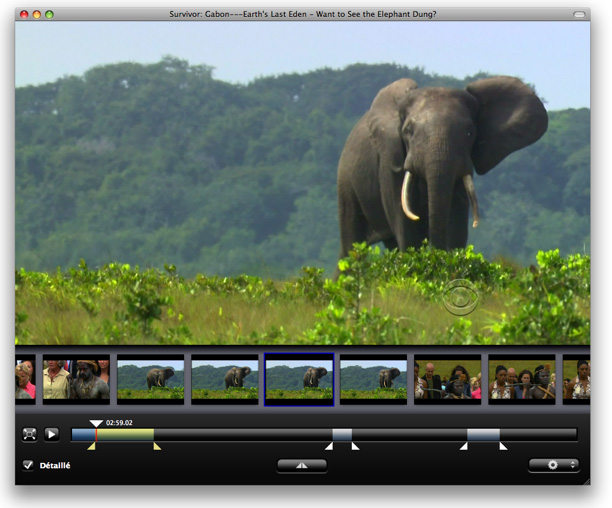Open the gear actions dropdown menu
Image resolution: width=612 pixels, height=508 pixels.
point(554,465)
